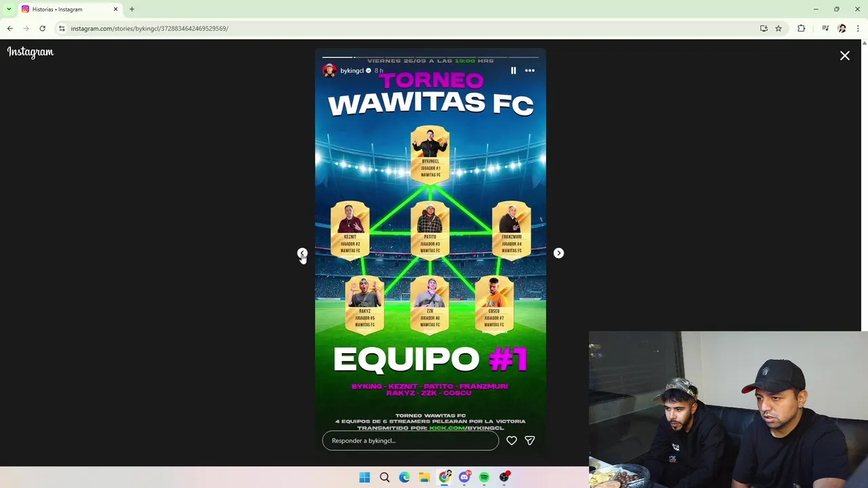
Task: Open Spotify from the taskbar
Action: [x=484, y=477]
